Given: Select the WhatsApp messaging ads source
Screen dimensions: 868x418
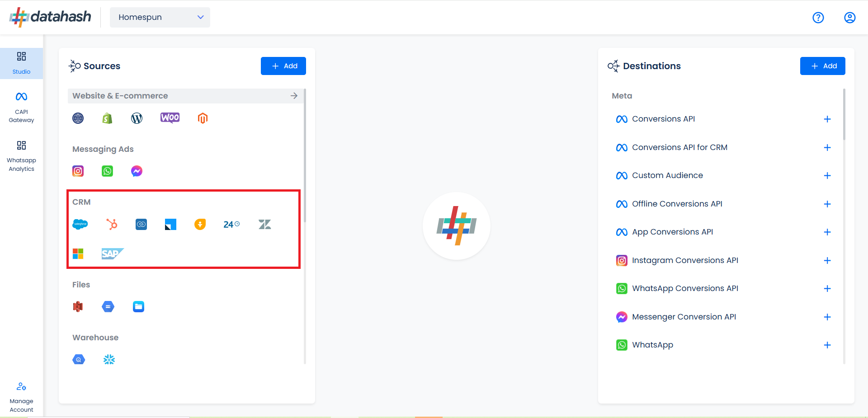Looking at the screenshot, I should click(x=107, y=171).
